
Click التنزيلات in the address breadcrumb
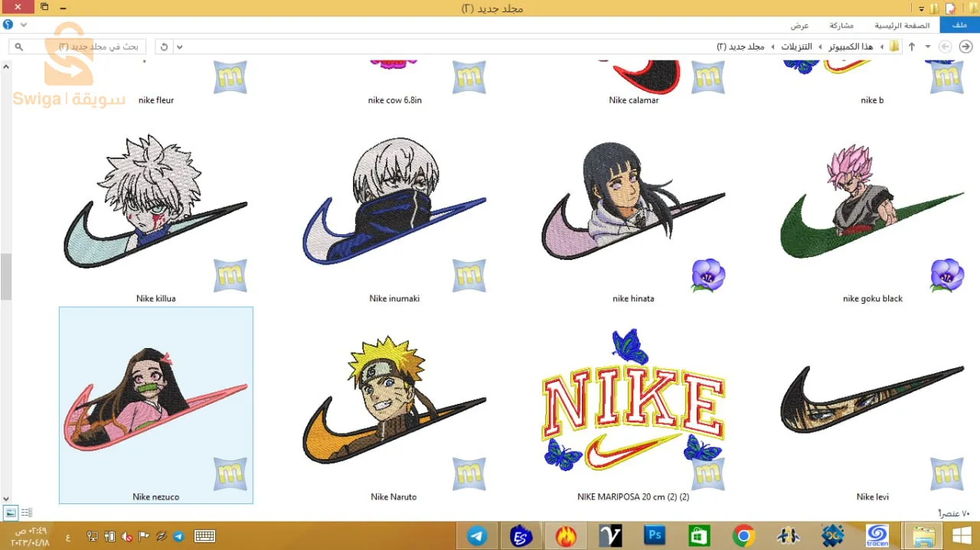(x=796, y=47)
